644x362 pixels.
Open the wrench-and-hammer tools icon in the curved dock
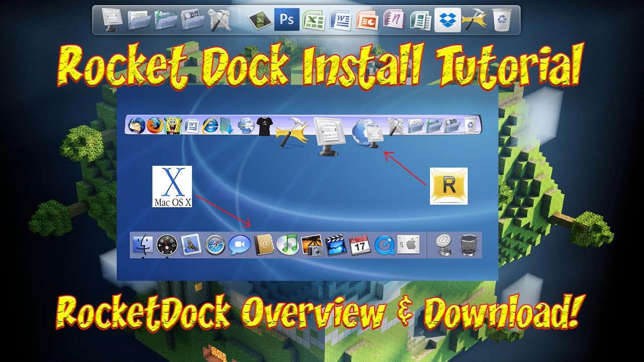tap(397, 127)
